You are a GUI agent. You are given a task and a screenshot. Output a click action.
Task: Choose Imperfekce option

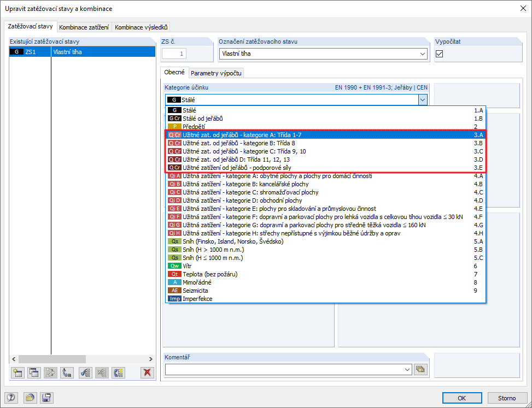tap(326, 299)
